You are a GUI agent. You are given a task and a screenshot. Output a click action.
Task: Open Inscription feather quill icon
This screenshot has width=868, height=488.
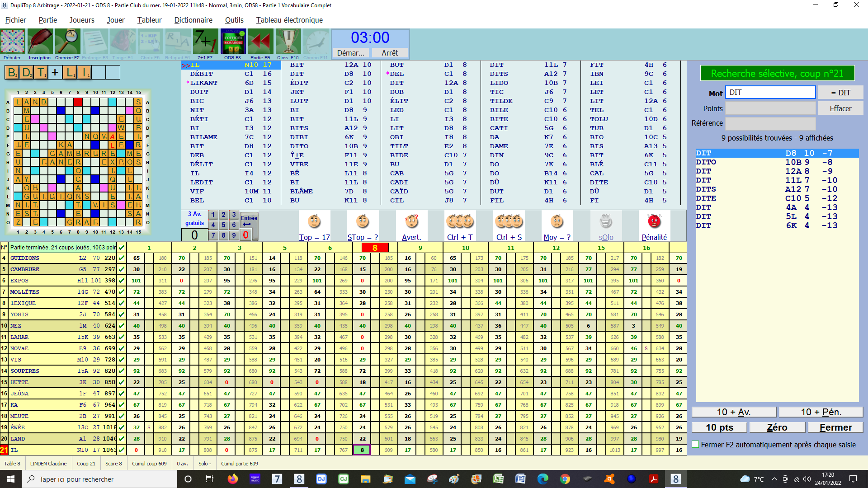(40, 42)
